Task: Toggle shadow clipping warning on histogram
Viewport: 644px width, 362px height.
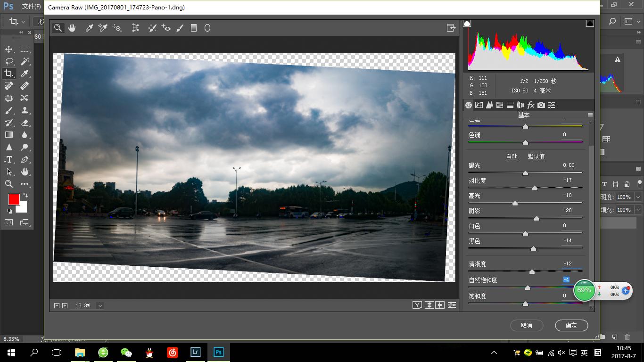Action: click(467, 23)
